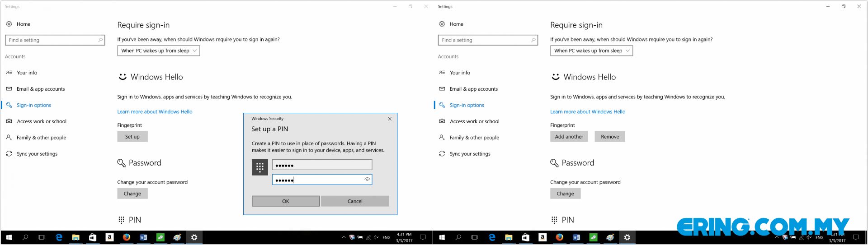This screenshot has height=245, width=868.
Task: Open taskbar search on the left taskbar
Action: [25, 237]
